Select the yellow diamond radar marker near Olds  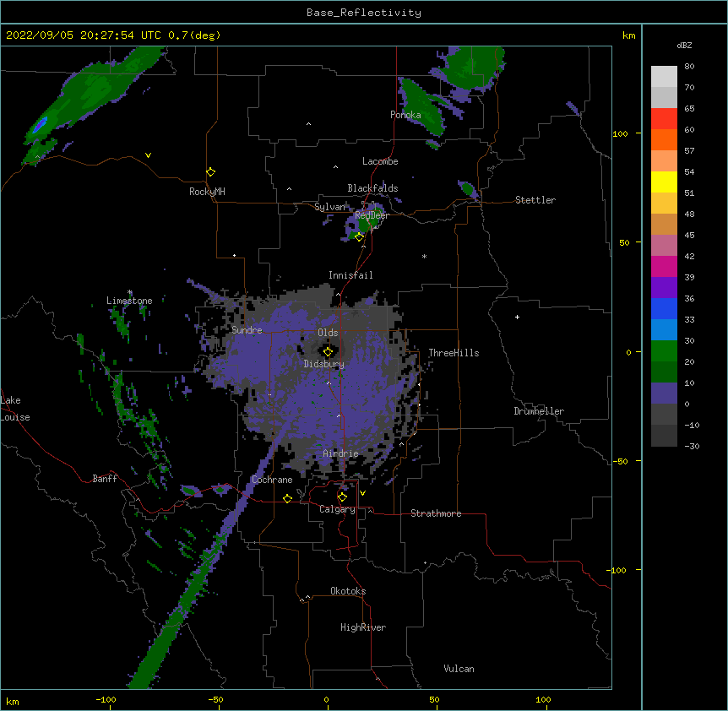click(328, 352)
